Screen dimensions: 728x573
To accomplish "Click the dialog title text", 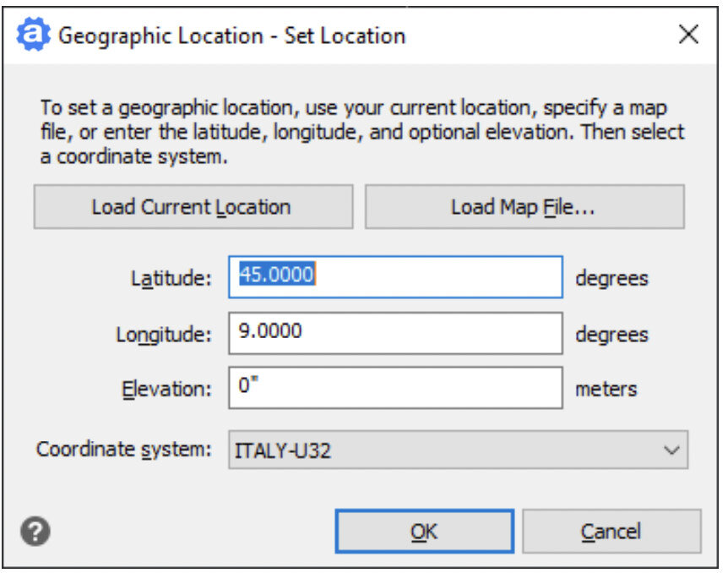I will (x=231, y=35).
